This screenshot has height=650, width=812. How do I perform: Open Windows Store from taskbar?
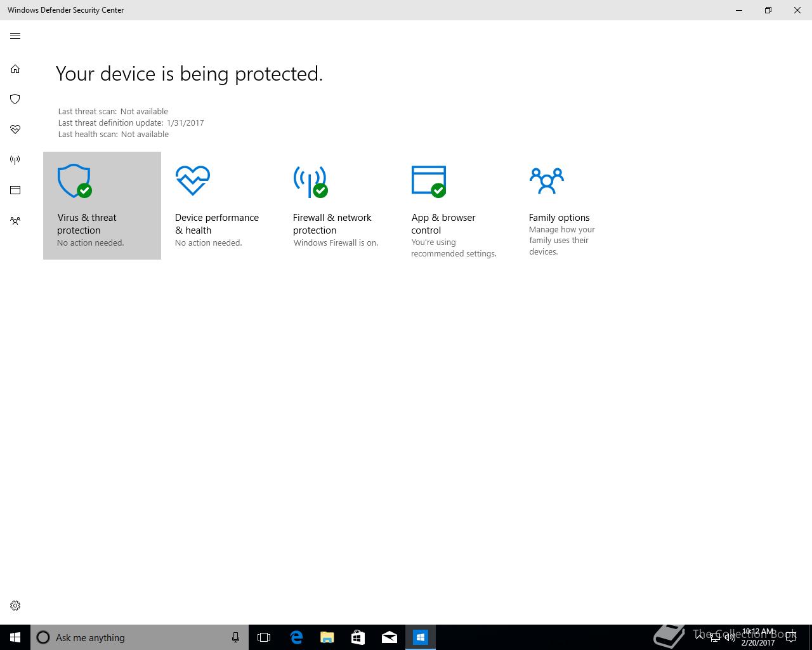point(358,637)
